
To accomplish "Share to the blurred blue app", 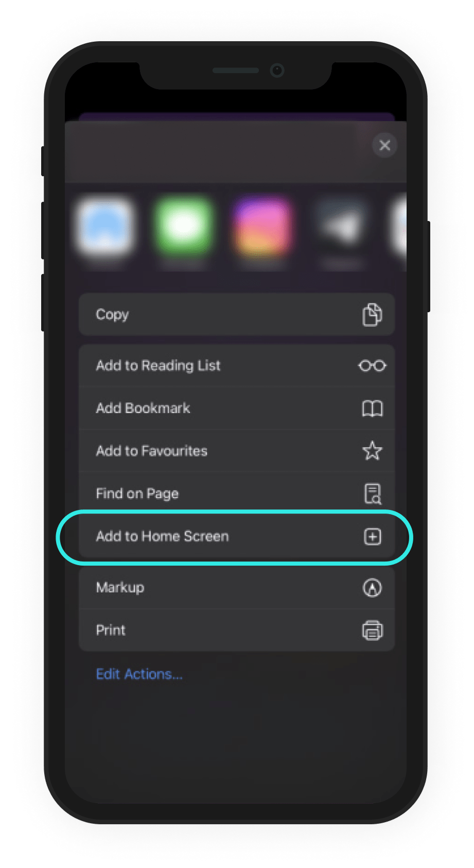I will click(106, 226).
